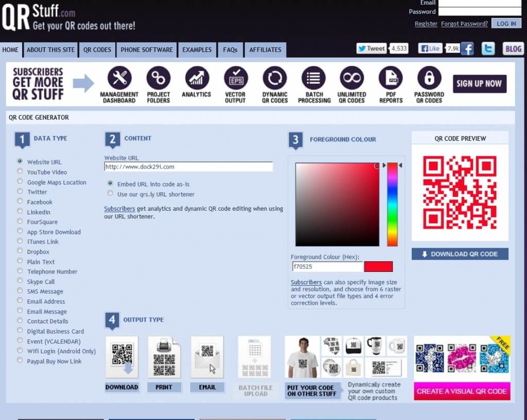This screenshot has width=527, height=420.
Task: Choose the Email output type icon
Action: tap(207, 357)
